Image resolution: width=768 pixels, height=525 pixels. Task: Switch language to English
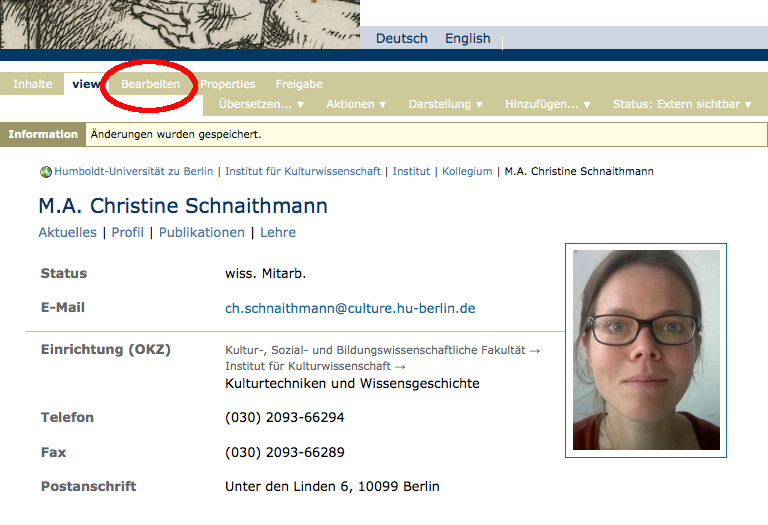coord(468,38)
